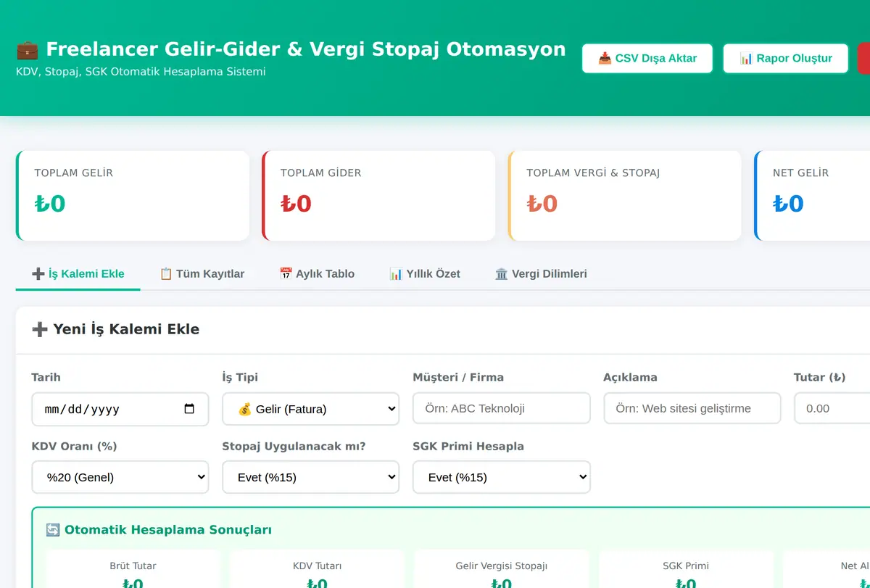Click the SGK Primi result label
The height and width of the screenshot is (588, 870).
click(x=686, y=566)
